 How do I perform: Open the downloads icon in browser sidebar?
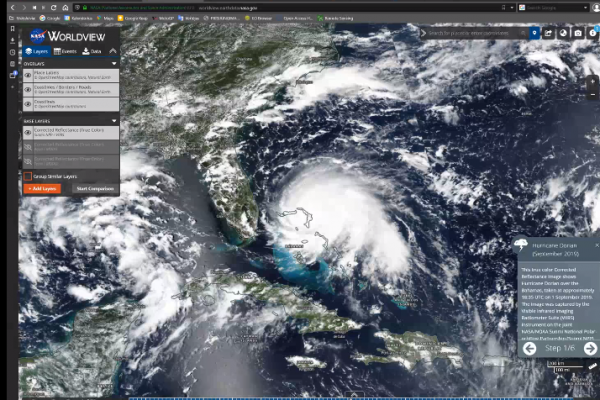pyautogui.click(x=13, y=40)
